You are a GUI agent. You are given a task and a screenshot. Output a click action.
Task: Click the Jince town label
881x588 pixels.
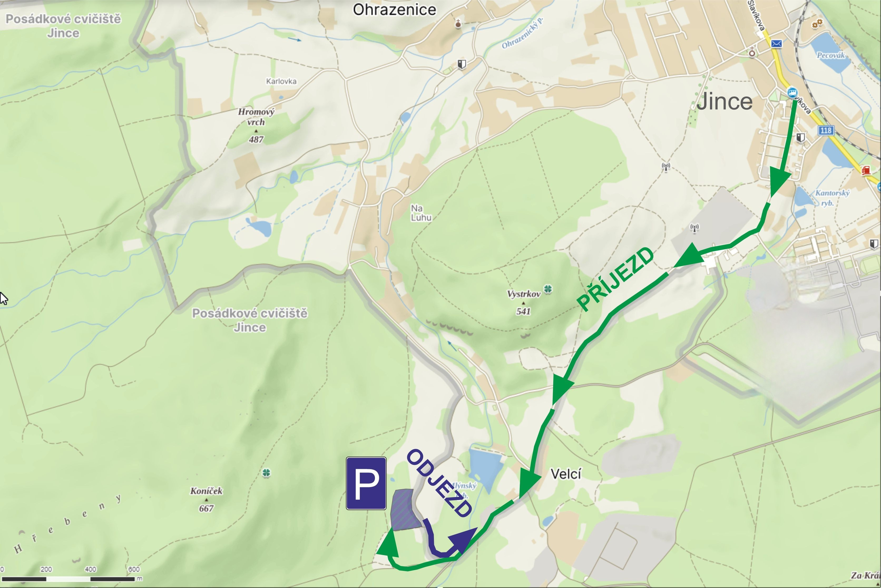click(x=724, y=102)
